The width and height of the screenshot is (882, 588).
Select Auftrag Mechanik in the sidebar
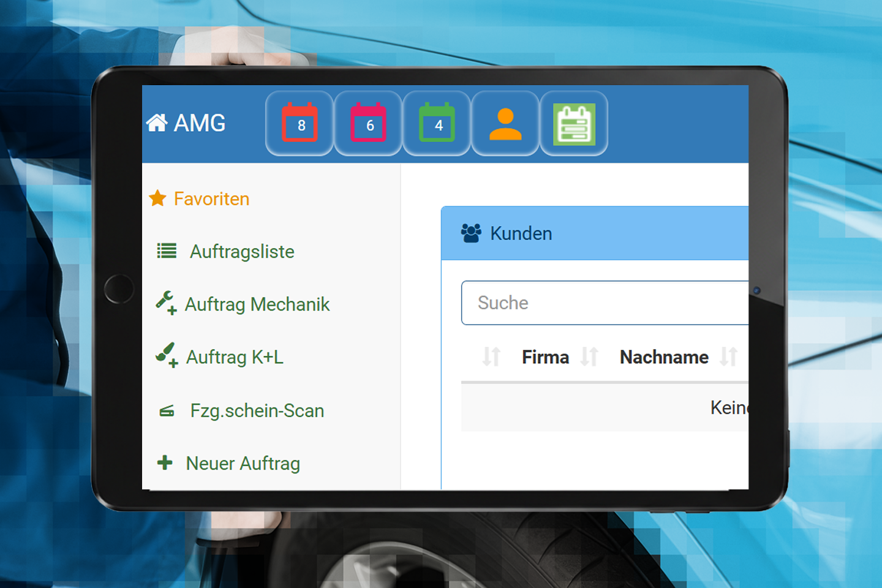pos(257,304)
